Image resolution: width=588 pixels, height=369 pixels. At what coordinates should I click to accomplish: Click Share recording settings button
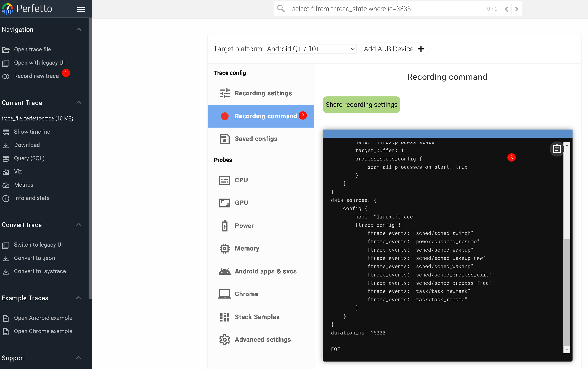[x=361, y=105]
